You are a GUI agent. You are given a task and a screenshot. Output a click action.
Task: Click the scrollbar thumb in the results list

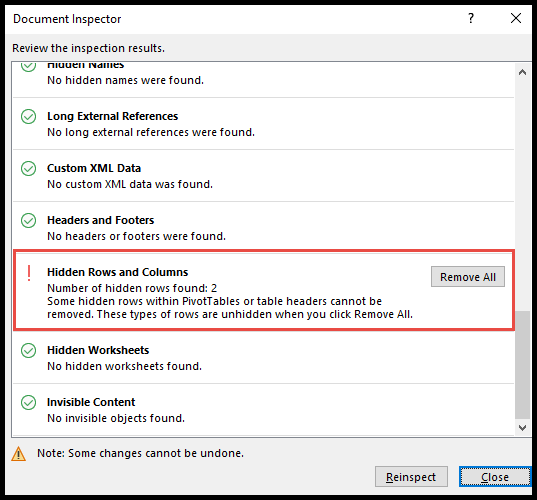tap(523, 364)
